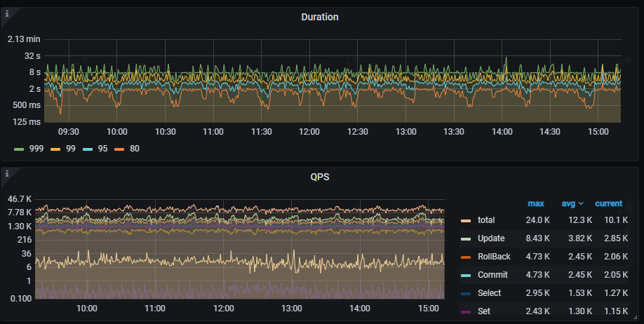Click the QPS panel info icon
The height and width of the screenshot is (324, 644).
coord(7,173)
